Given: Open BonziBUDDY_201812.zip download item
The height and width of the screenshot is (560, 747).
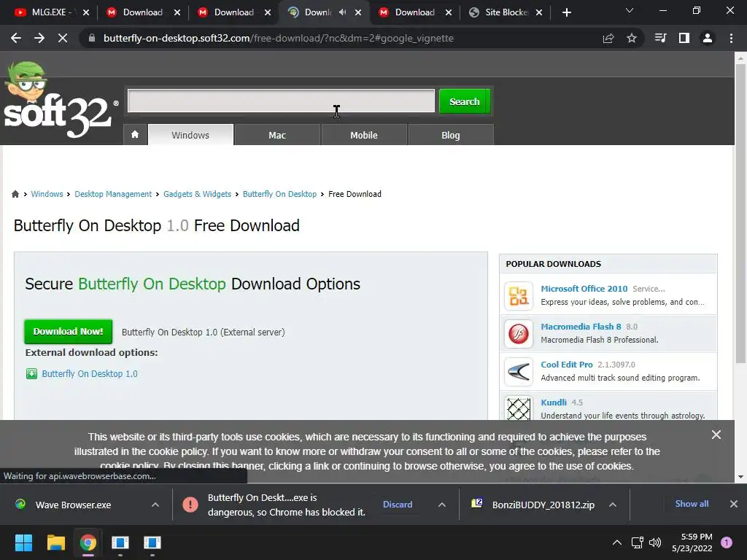Looking at the screenshot, I should coord(533,505).
